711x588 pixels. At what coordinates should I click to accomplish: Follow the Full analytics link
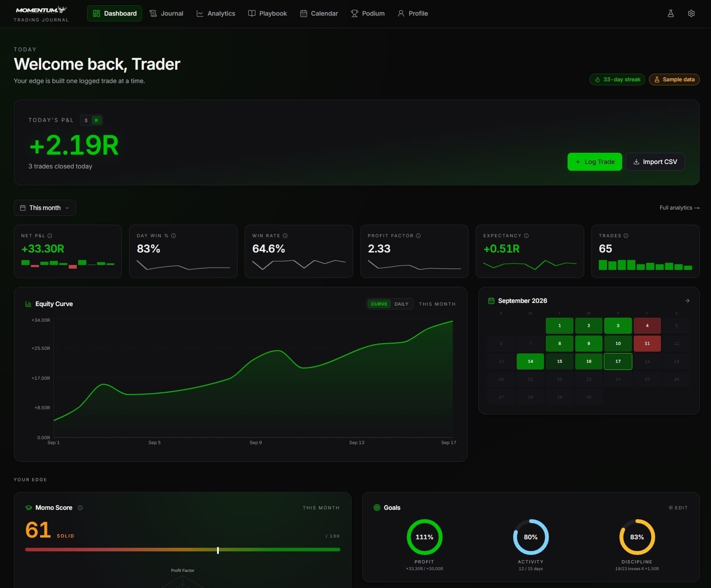(x=679, y=208)
